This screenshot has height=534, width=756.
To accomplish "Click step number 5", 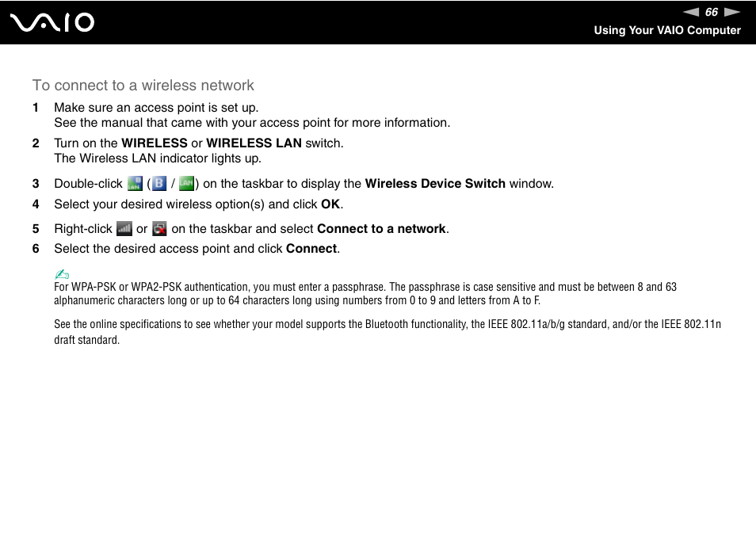I will tap(36, 229).
